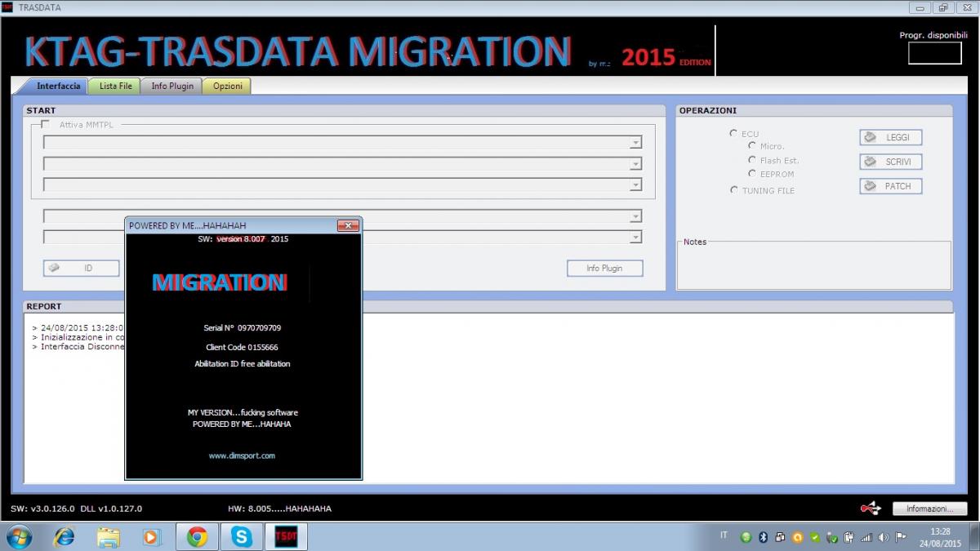The image size is (980, 551).
Task: Click the Show Desktop strip beside the clock
Action: (973, 536)
